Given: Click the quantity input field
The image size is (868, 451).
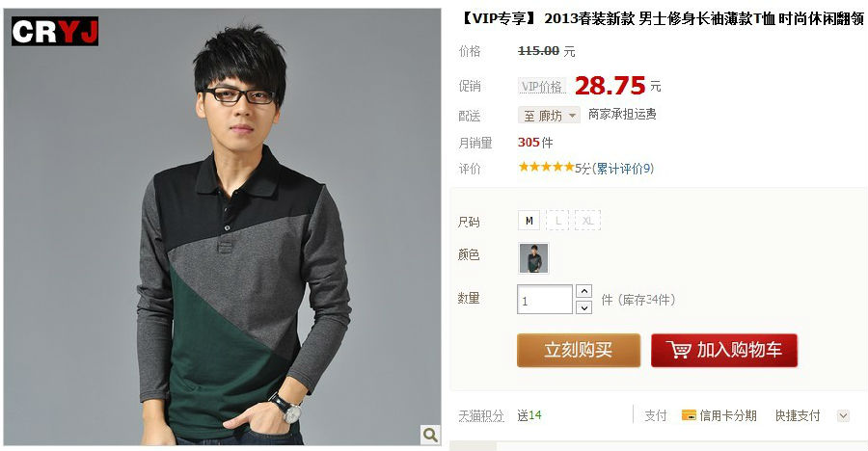Looking at the screenshot, I should point(545,300).
